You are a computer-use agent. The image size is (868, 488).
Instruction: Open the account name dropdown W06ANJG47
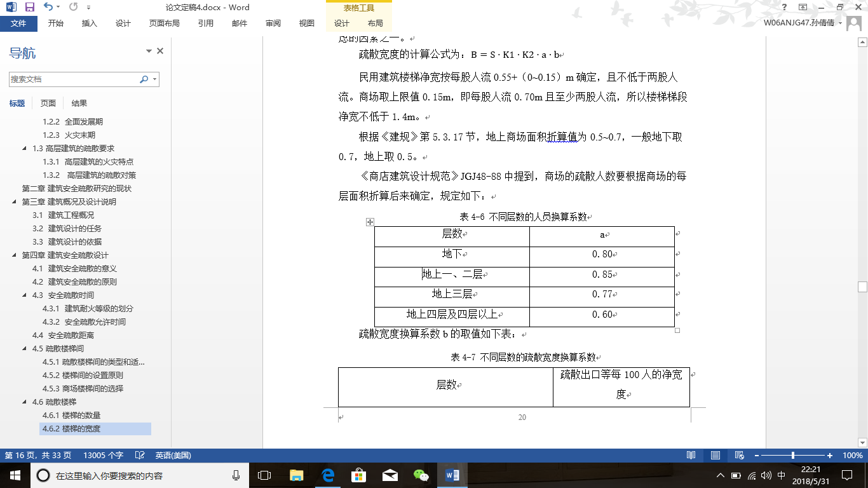click(x=803, y=24)
